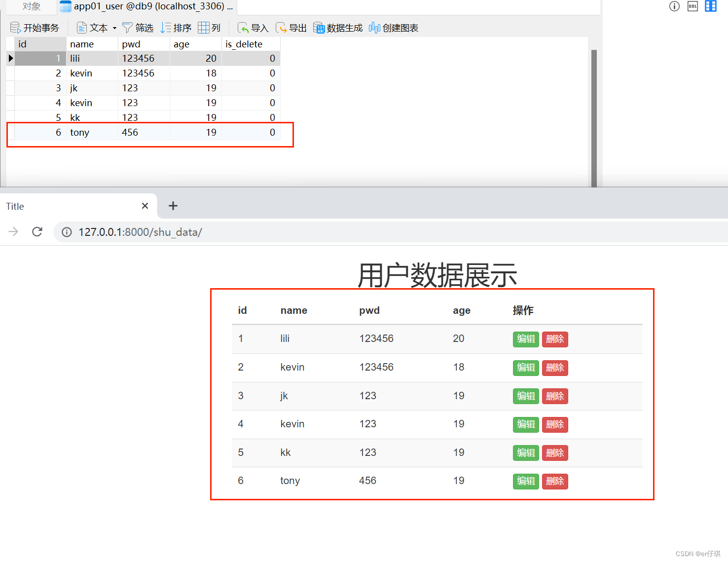Click 编辑 button for row id 2
Viewport: 728px width, 562px height.
coord(526,368)
